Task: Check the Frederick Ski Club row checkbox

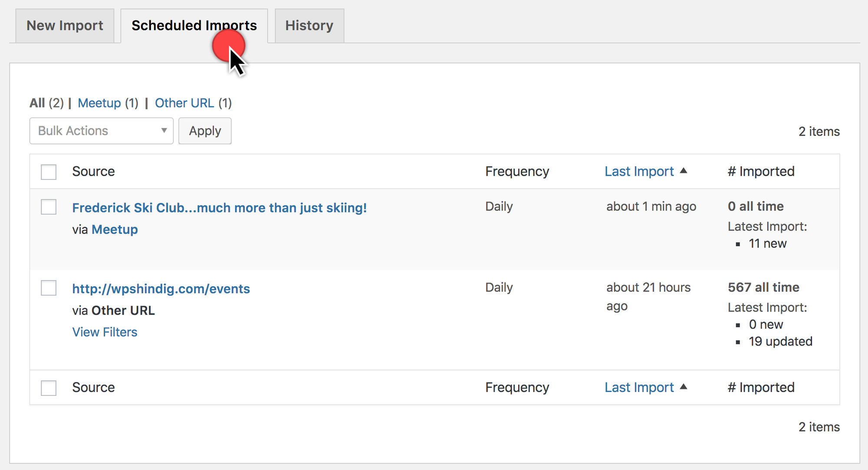Action: tap(48, 207)
